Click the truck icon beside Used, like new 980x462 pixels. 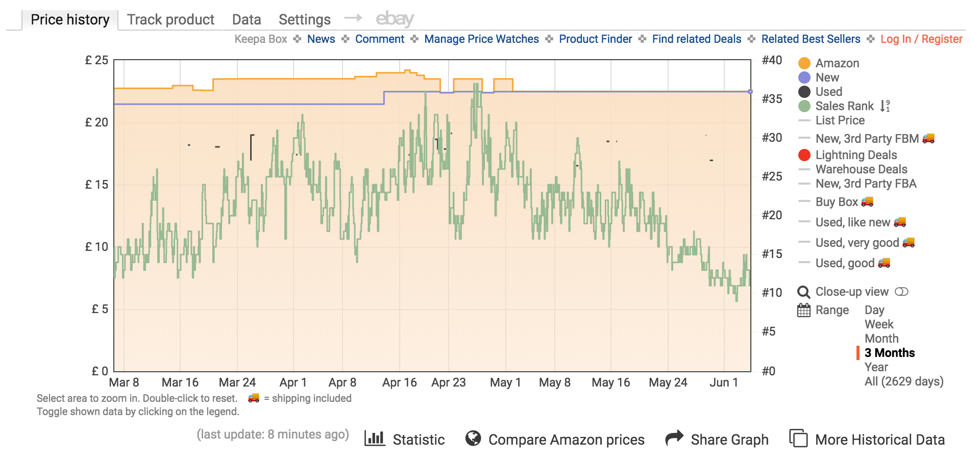(x=900, y=221)
